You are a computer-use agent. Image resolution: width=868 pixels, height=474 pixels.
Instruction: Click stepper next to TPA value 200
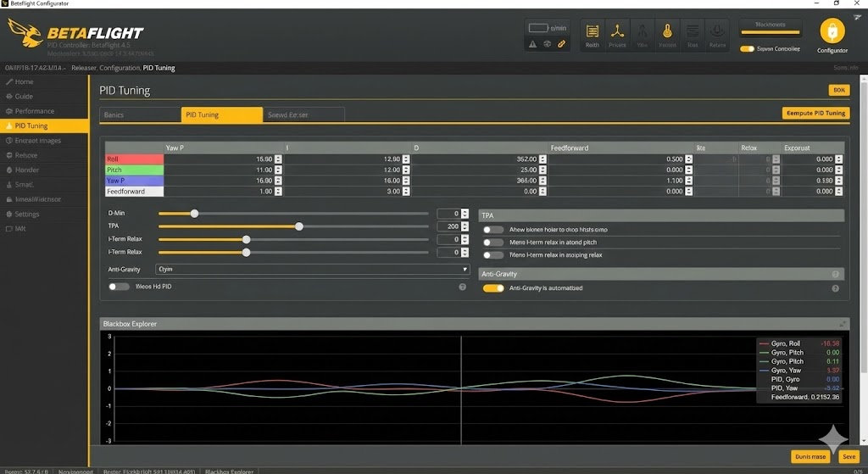tap(465, 226)
